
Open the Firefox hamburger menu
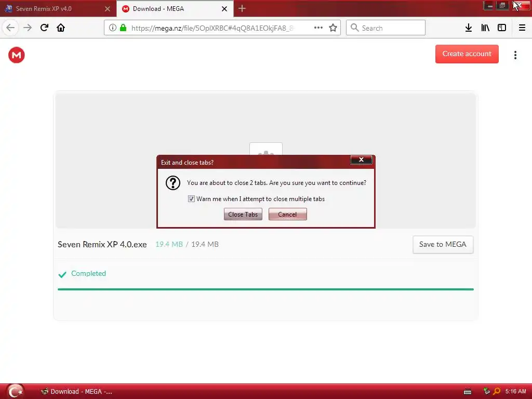point(522,28)
